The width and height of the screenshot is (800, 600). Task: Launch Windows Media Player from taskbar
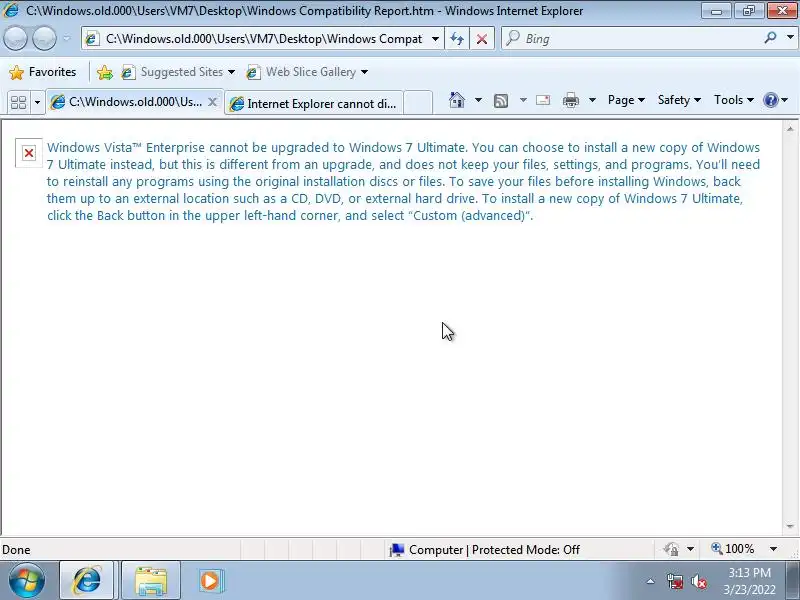pos(210,580)
